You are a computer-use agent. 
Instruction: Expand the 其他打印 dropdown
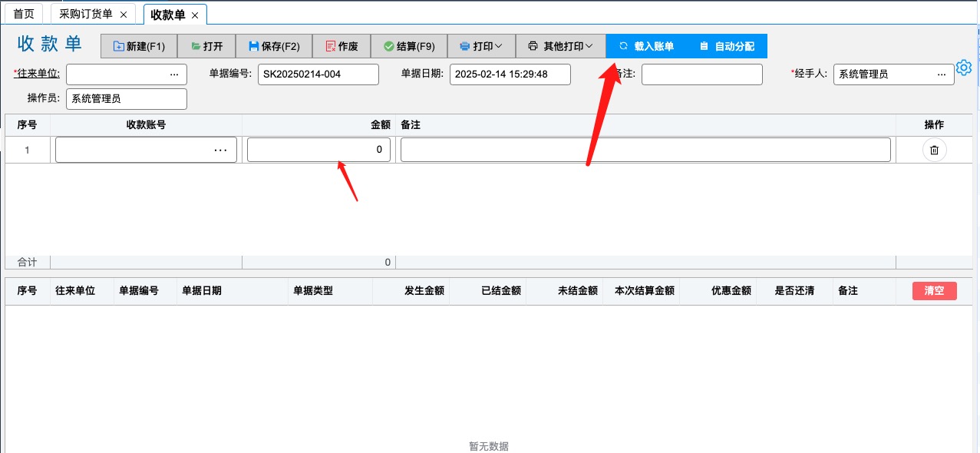[561, 46]
